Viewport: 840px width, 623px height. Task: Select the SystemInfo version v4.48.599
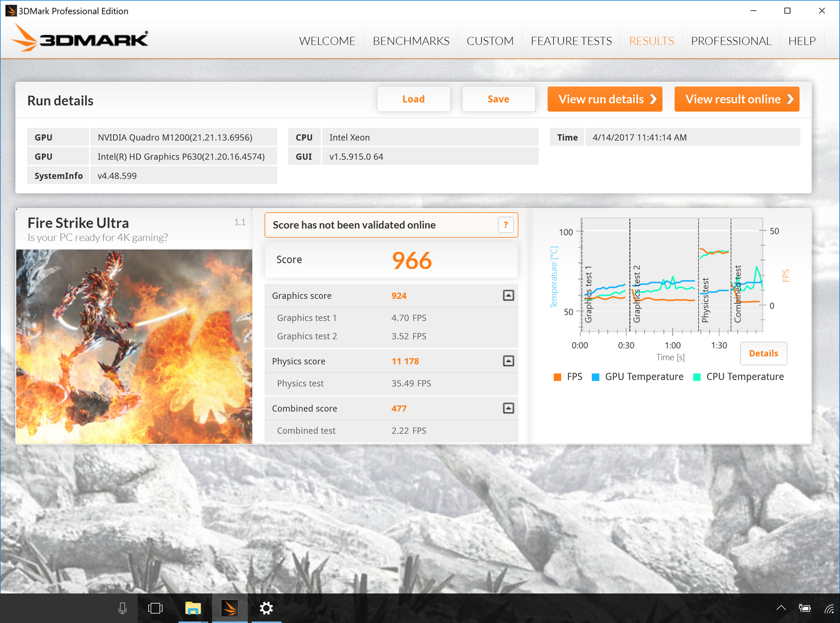tap(117, 176)
